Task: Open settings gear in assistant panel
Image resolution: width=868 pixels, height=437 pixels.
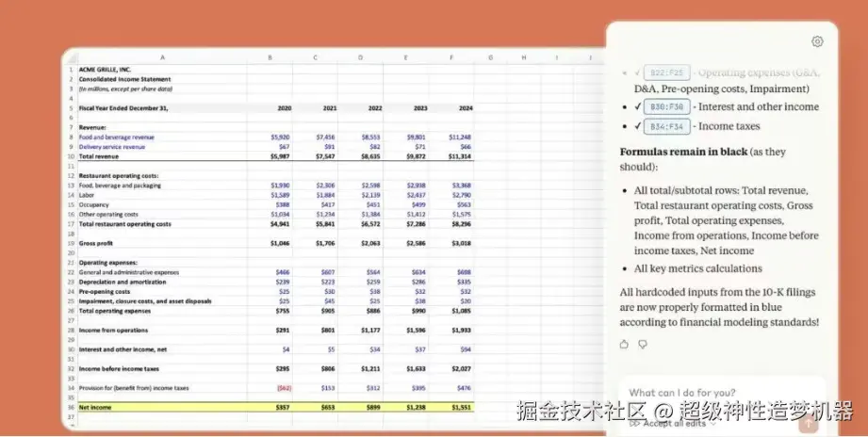Action: click(817, 41)
